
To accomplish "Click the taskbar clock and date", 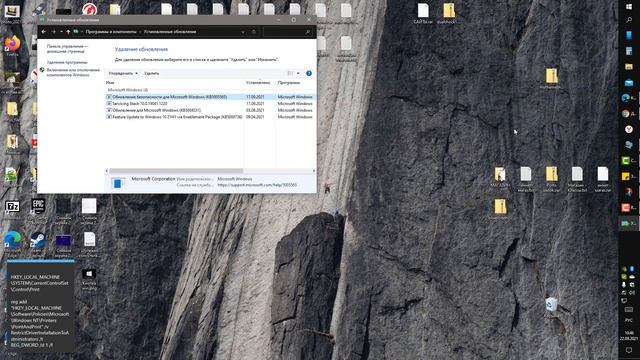I will pos(629,336).
